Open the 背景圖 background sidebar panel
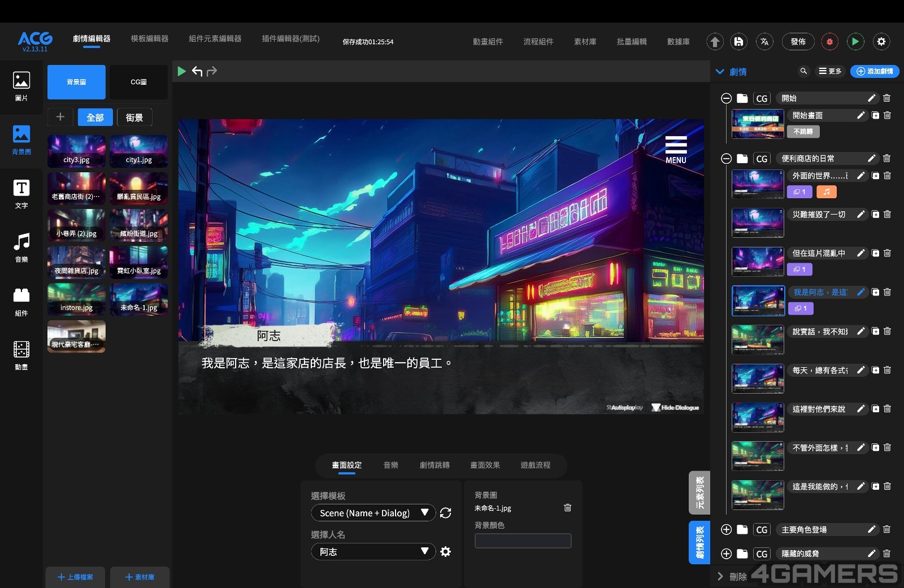The width and height of the screenshot is (904, 588). tap(21, 140)
